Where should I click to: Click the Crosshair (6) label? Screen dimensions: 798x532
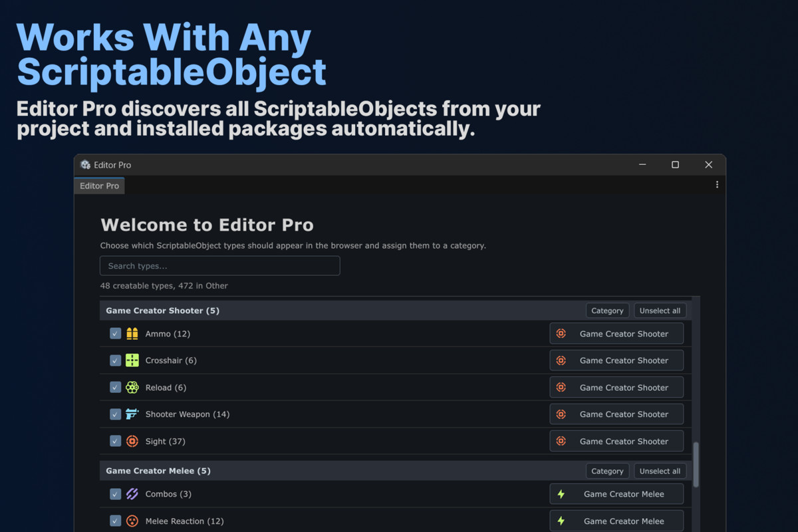point(171,360)
